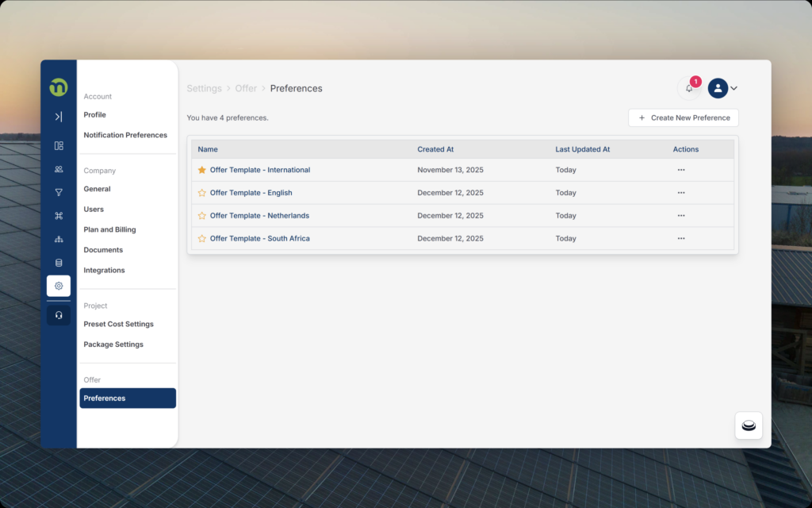Open the people/contacts icon in sidebar
This screenshot has height=508, width=812.
59,169
